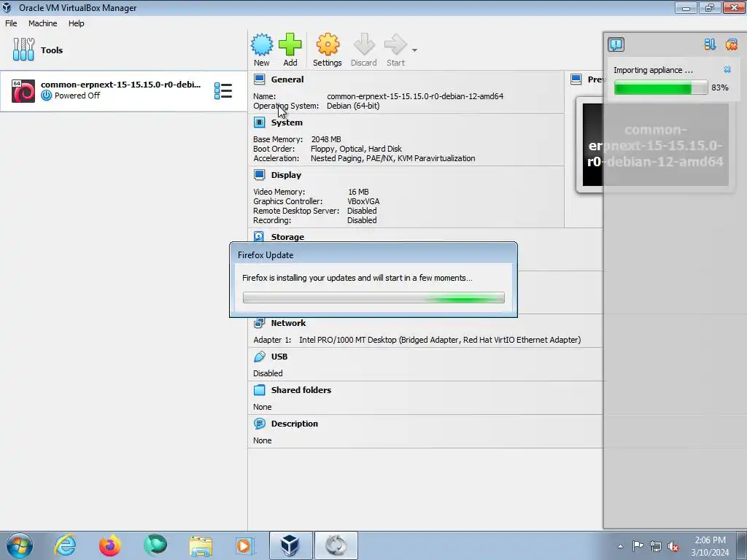Click the General section icon
Viewport: 747px width, 560px height.
coord(259,79)
